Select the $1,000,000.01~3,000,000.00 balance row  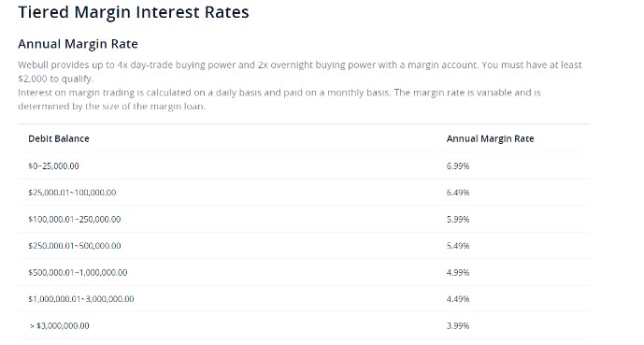304,299
